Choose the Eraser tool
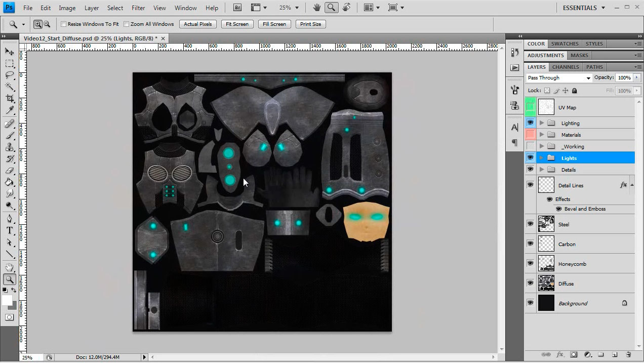The image size is (644, 363). (10, 171)
